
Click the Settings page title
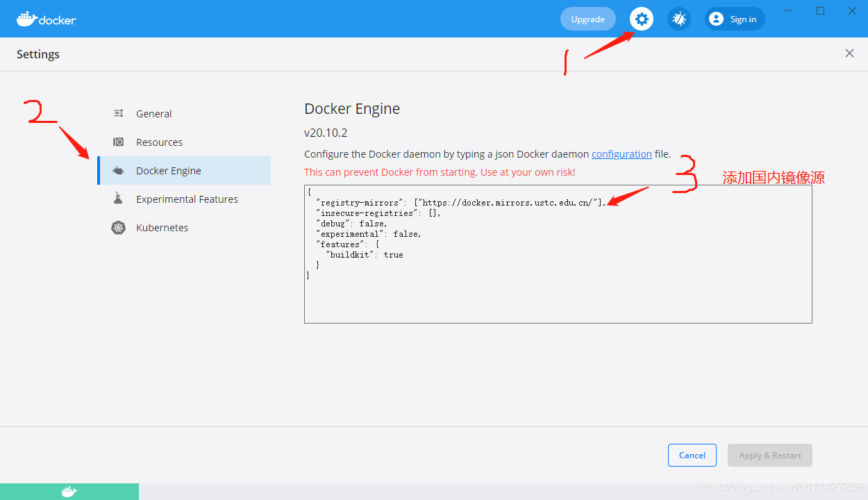click(x=38, y=54)
